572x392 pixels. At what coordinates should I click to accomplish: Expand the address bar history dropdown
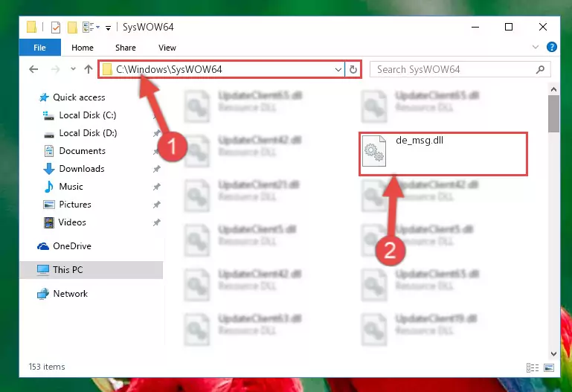click(338, 69)
